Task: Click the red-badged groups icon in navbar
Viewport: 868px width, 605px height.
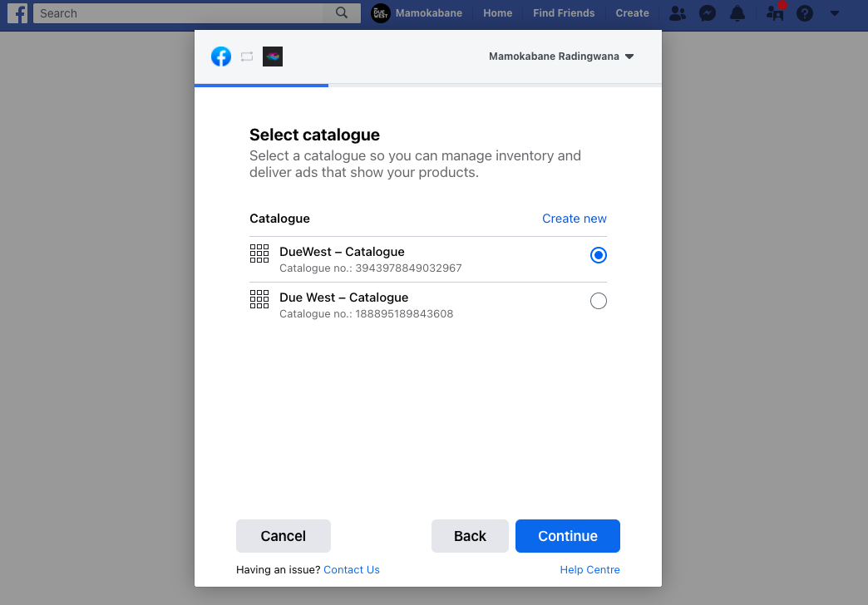Action: point(775,13)
